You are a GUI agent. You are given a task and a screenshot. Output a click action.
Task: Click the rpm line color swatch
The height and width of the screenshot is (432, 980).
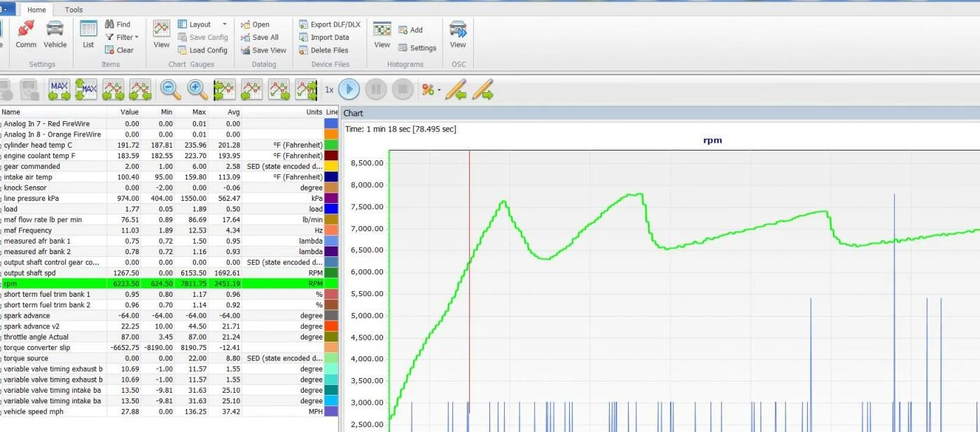332,284
